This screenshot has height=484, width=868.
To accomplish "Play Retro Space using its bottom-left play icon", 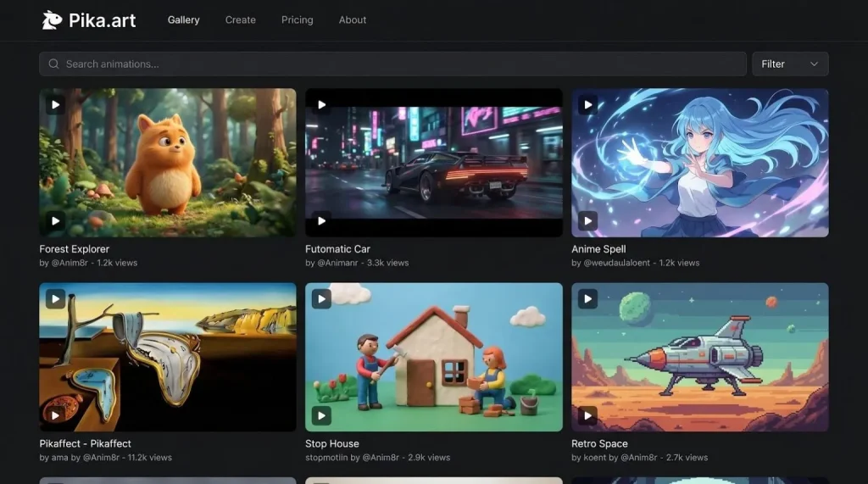I will tap(588, 415).
